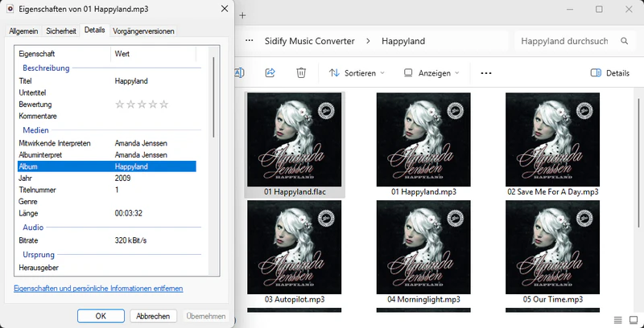Click the rename icon in Explorer toolbar
Viewport: 644px width, 328px height.
coord(239,73)
